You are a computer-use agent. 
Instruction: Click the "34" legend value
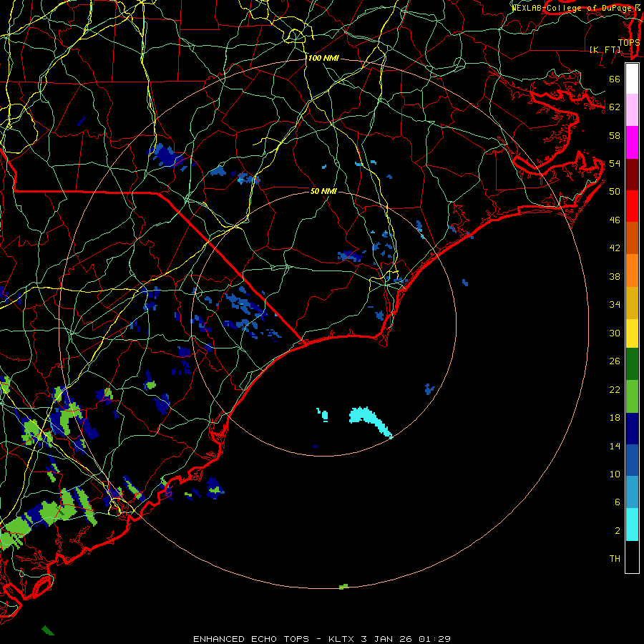(x=615, y=305)
